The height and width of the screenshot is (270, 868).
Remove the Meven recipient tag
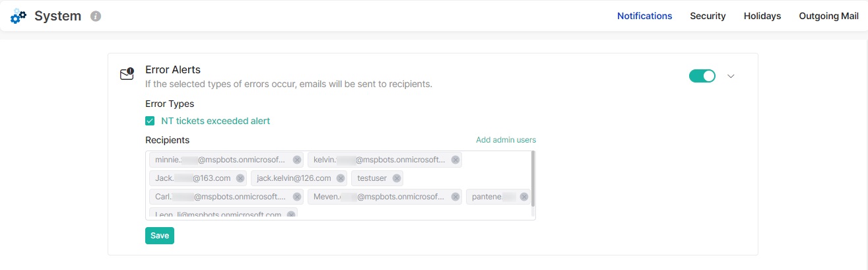[455, 197]
